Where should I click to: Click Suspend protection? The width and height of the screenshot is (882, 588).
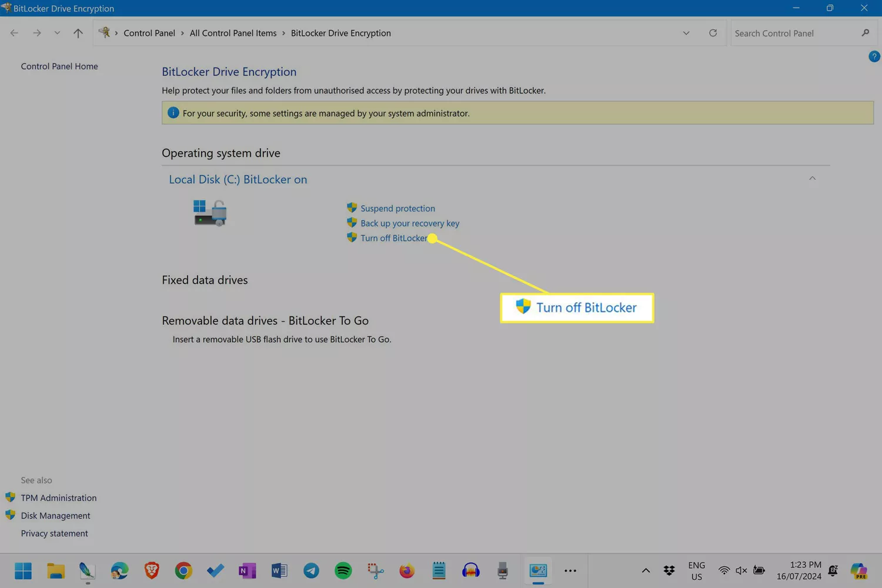click(397, 208)
